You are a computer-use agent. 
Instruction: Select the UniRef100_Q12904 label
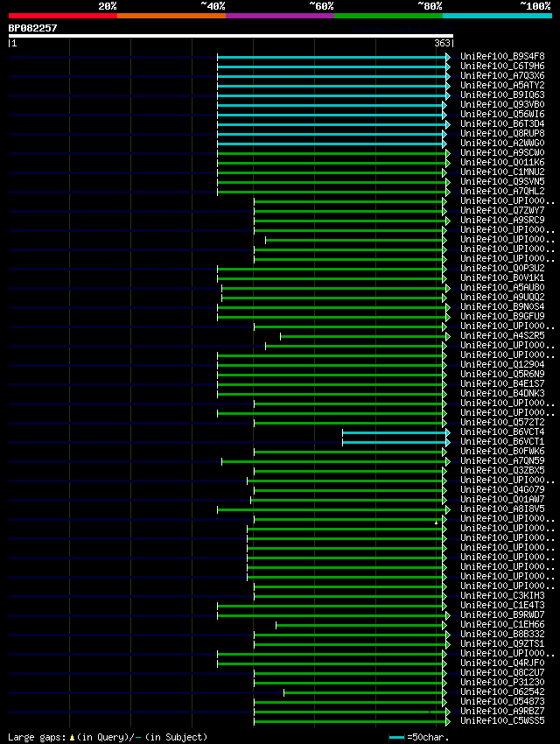pos(502,364)
